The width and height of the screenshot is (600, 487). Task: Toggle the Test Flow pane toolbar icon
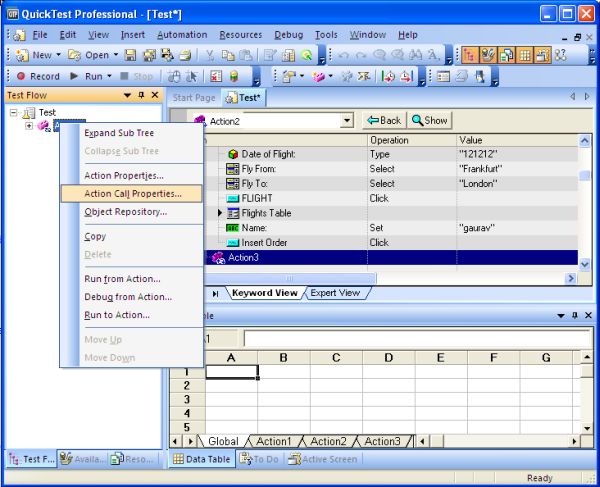tap(470, 55)
